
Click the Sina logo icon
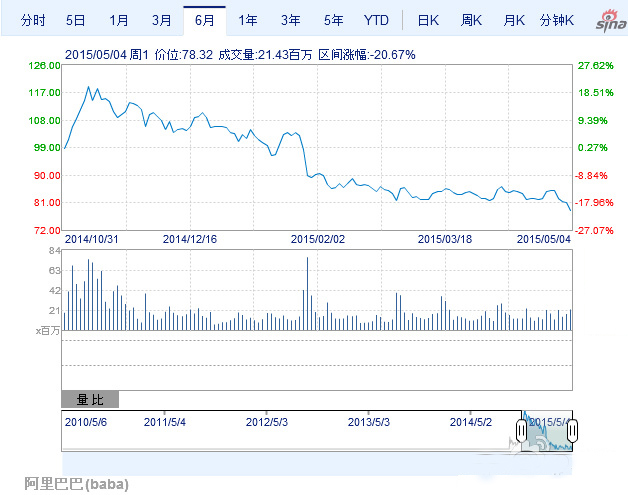(x=605, y=22)
